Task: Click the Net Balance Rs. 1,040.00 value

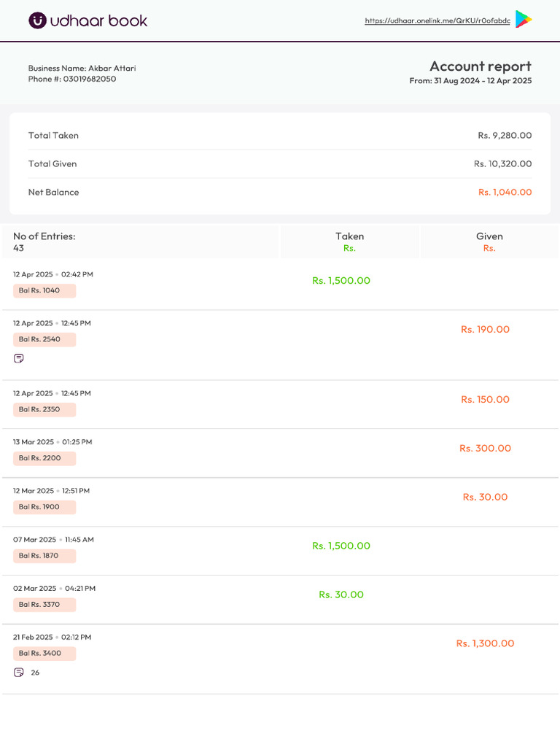Action: [x=505, y=192]
